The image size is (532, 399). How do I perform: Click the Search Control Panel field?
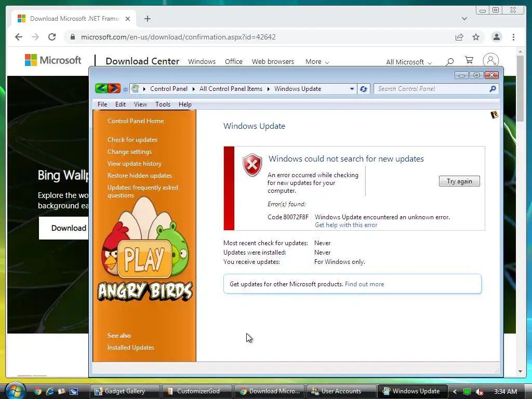(433, 89)
